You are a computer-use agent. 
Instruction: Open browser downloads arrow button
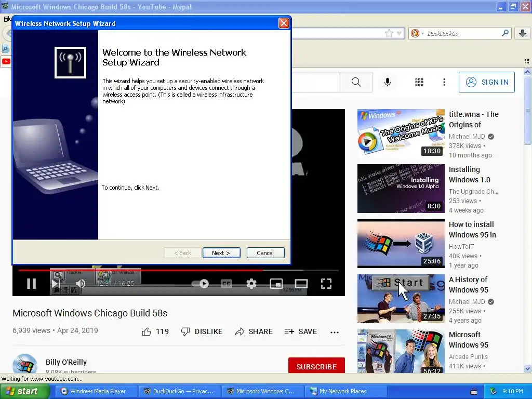click(x=523, y=33)
